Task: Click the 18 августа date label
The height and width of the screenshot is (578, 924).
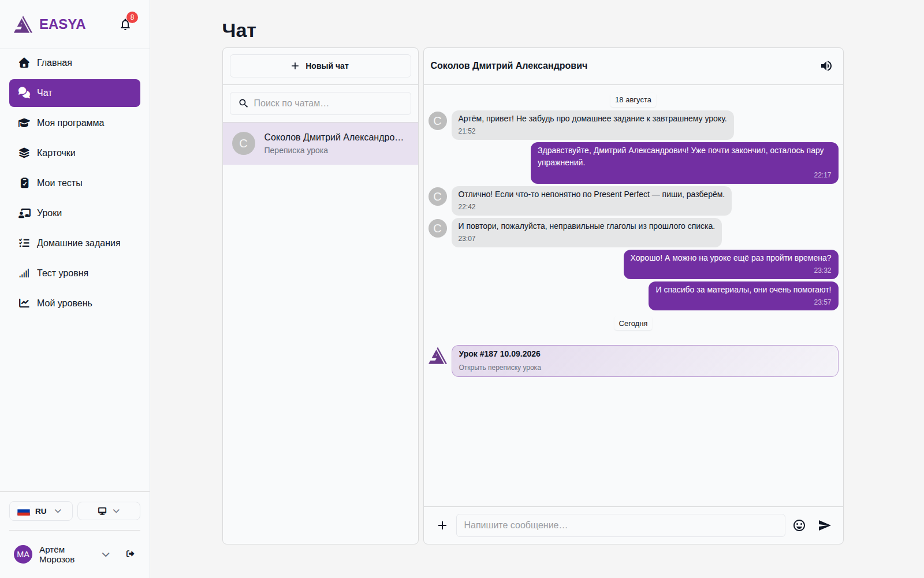Action: 633,100
